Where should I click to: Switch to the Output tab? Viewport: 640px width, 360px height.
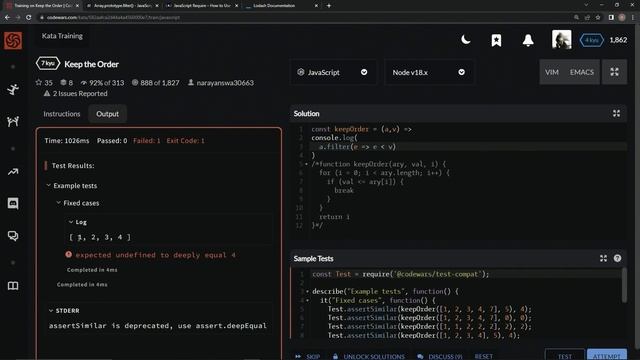click(107, 114)
